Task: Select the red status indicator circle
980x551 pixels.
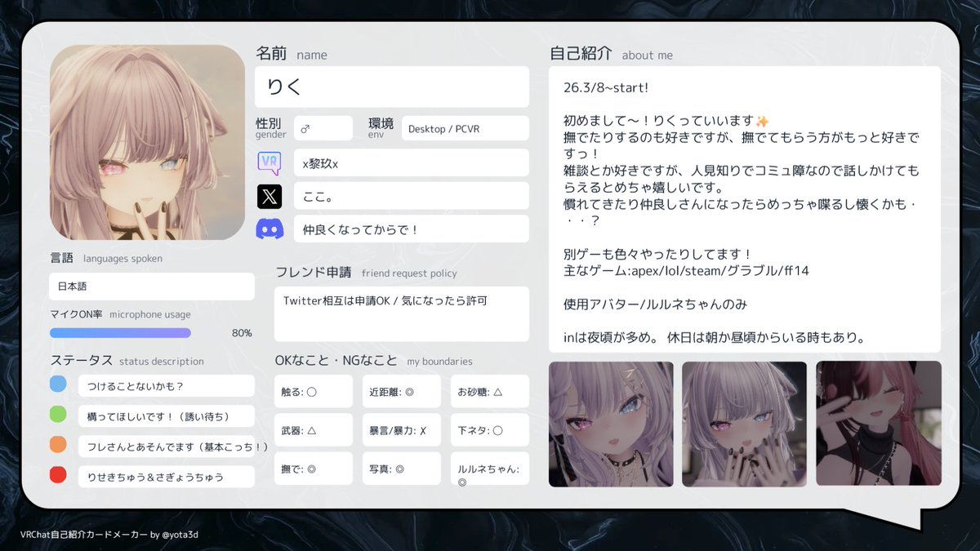Action: pyautogui.click(x=57, y=473)
